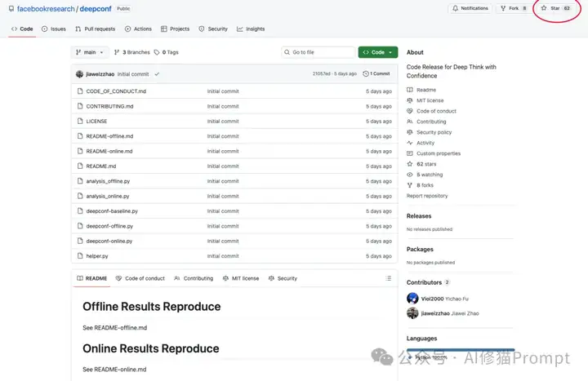This screenshot has width=588, height=381.
Task: Open README.md file
Action: (101, 166)
